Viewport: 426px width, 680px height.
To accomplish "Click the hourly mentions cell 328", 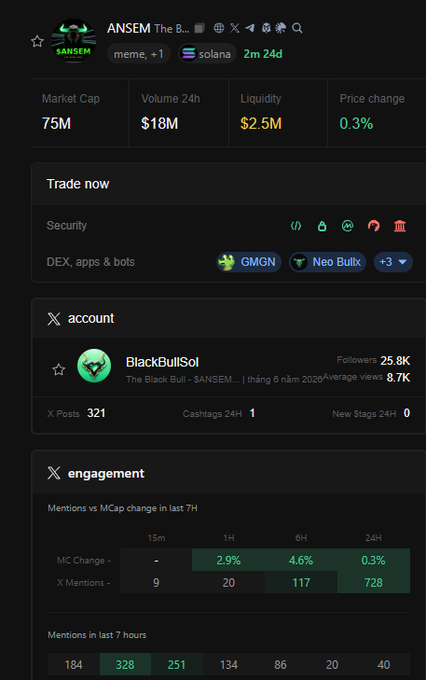I will [x=125, y=664].
